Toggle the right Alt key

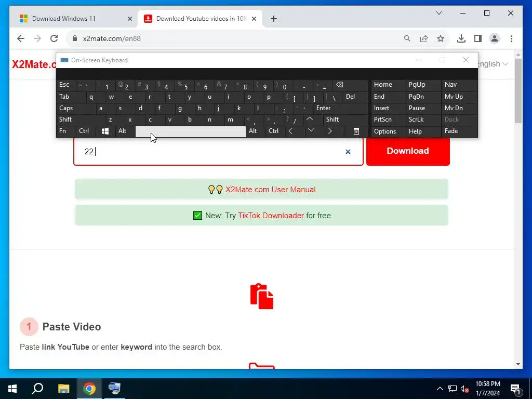click(x=256, y=131)
